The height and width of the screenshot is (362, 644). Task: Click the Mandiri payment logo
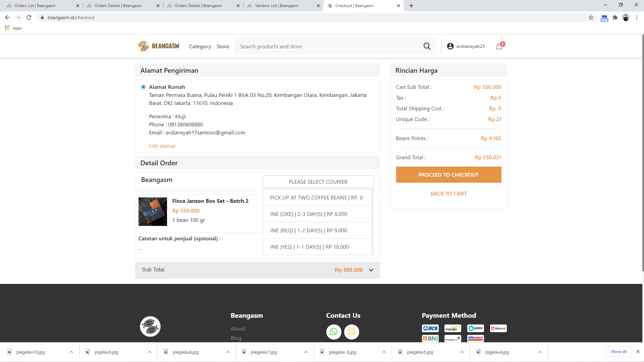click(453, 328)
